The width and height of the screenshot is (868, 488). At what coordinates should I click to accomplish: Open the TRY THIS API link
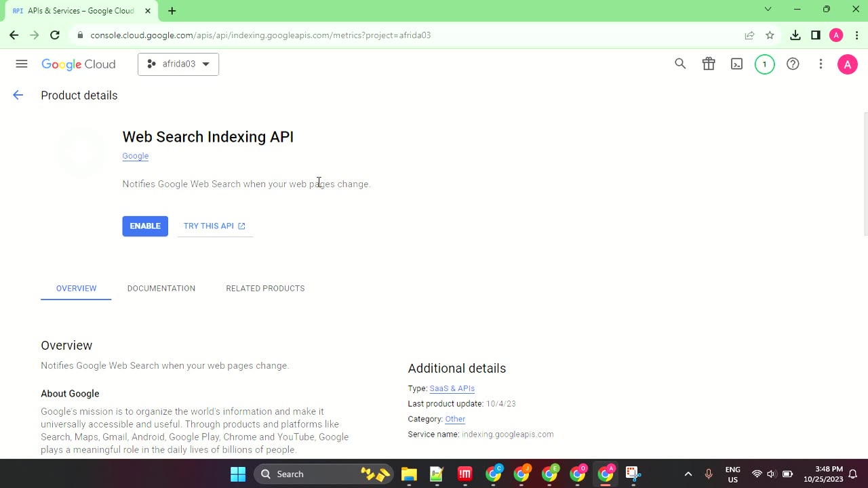coord(214,226)
